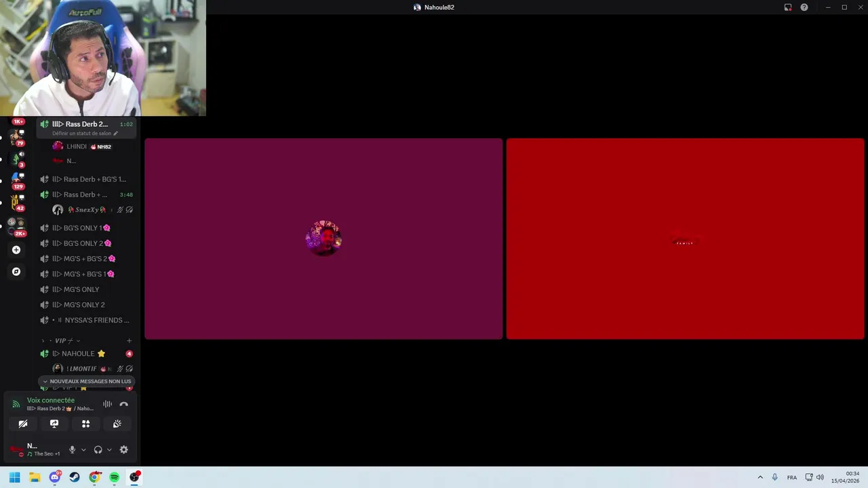Click the add a server plus icon
Image resolution: width=868 pixels, height=488 pixels.
point(16,250)
